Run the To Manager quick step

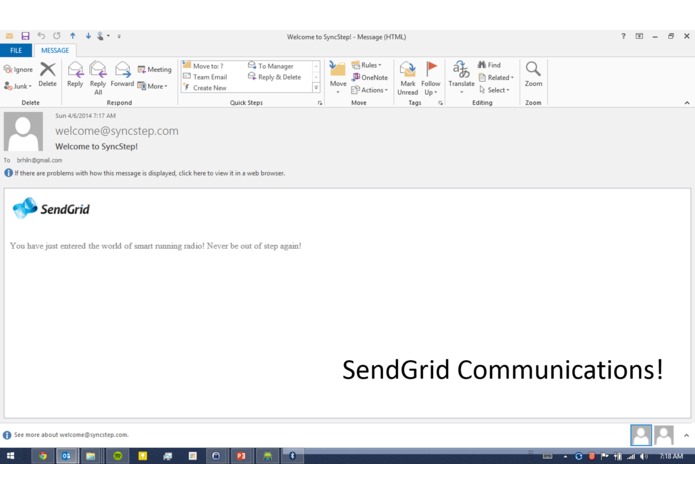(x=271, y=66)
